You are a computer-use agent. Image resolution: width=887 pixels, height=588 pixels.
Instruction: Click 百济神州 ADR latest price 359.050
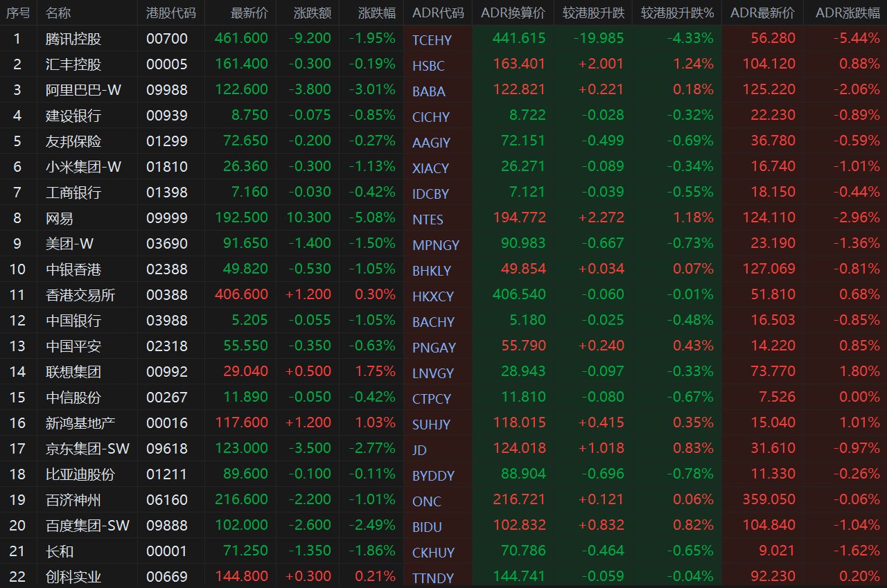pos(769,500)
